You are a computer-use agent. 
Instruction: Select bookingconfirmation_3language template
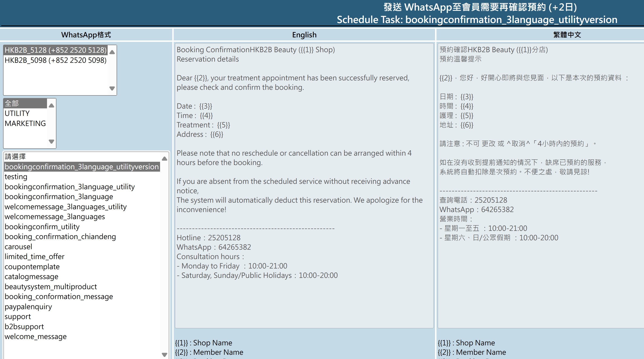click(82, 197)
